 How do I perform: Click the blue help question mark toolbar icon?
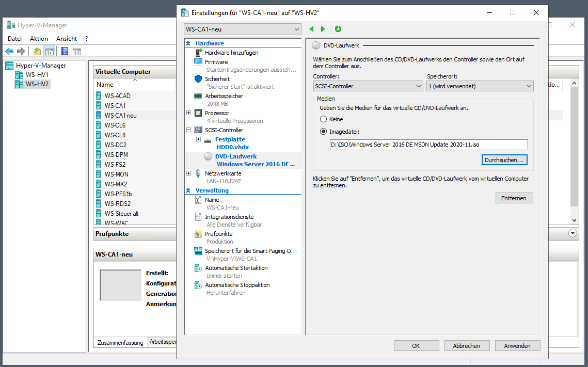pyautogui.click(x=65, y=51)
